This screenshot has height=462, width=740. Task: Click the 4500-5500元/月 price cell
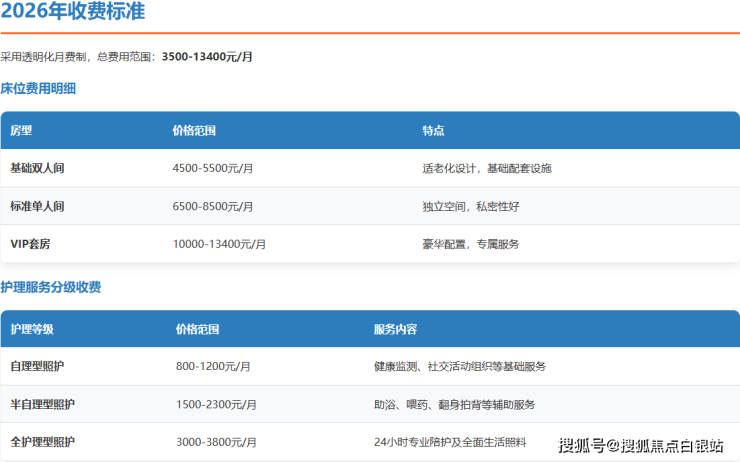pos(213,168)
